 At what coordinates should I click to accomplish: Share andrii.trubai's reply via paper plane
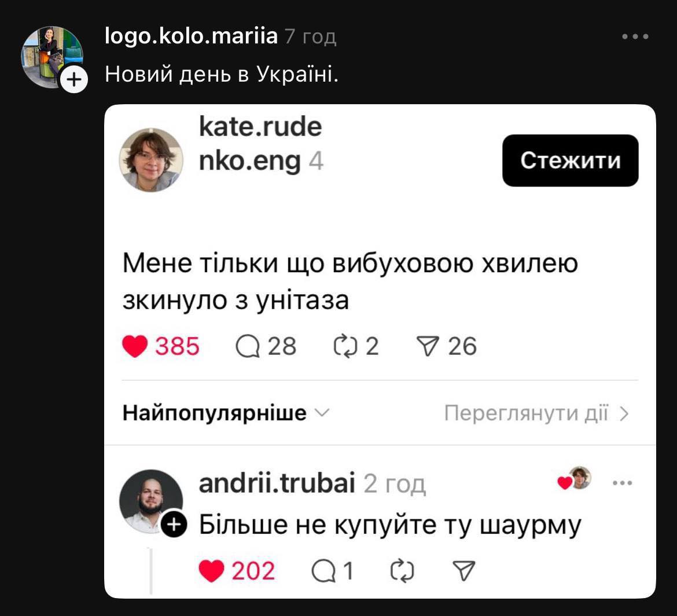tap(463, 571)
